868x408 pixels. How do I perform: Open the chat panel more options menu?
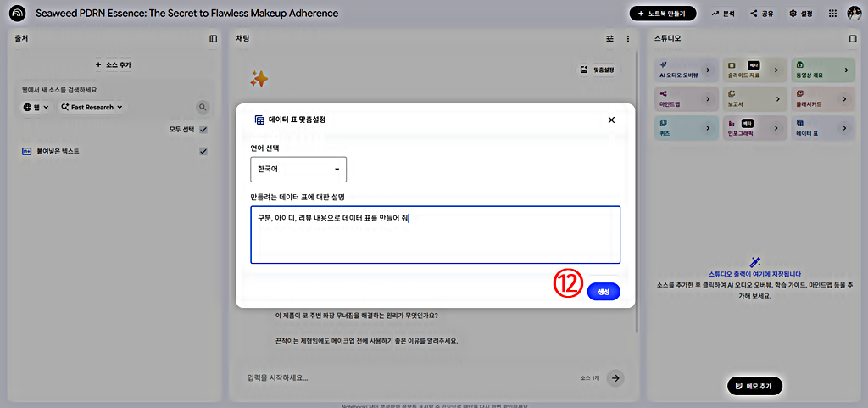(x=628, y=39)
